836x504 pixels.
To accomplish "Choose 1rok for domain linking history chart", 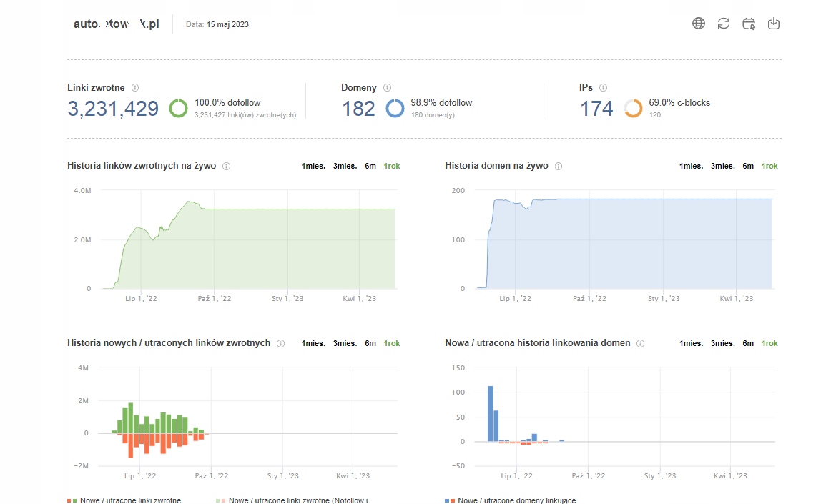I will pos(769,343).
